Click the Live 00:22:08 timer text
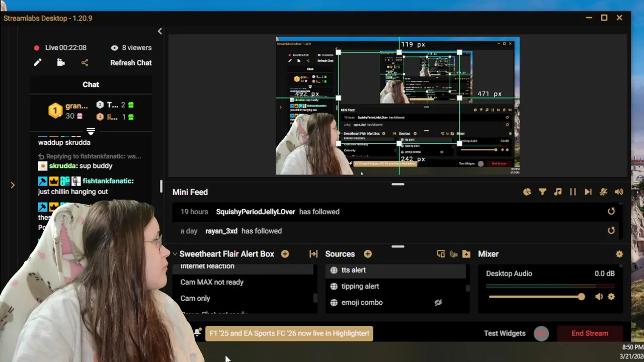This screenshot has height=362, width=644. [x=66, y=48]
